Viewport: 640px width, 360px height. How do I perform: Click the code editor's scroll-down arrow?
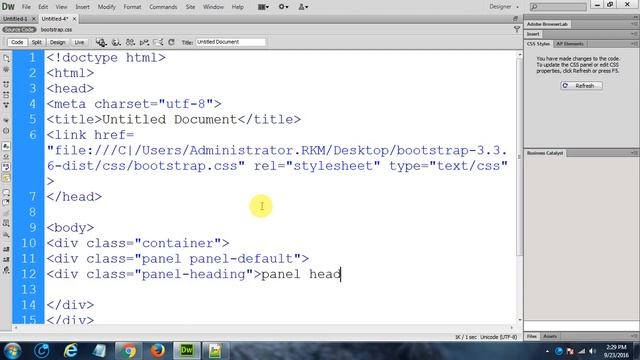[520, 320]
